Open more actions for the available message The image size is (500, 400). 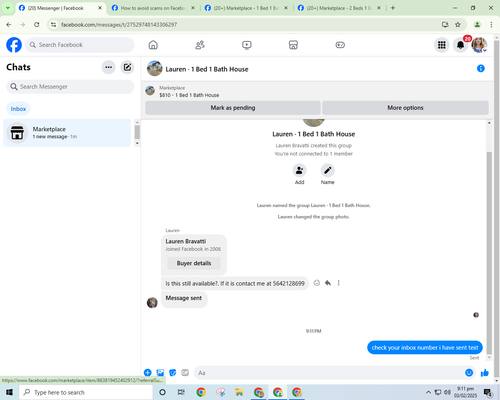coord(339,283)
